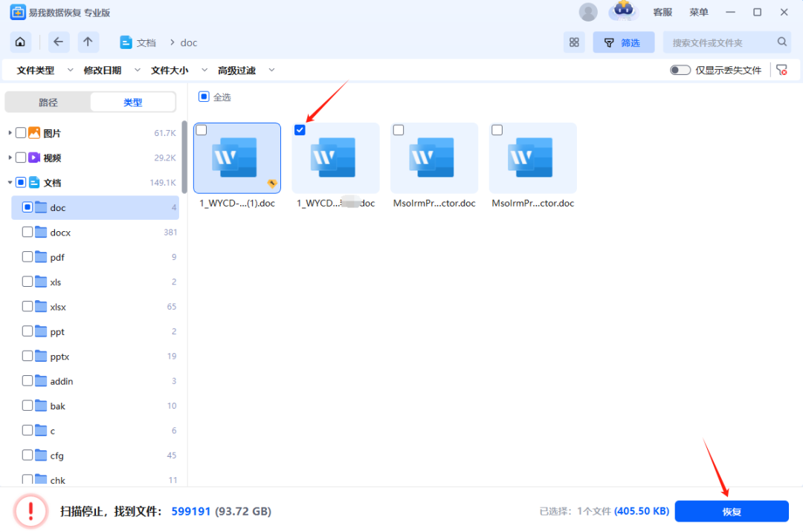
Task: Expand the 视频 tree node arrow
Action: coord(10,158)
